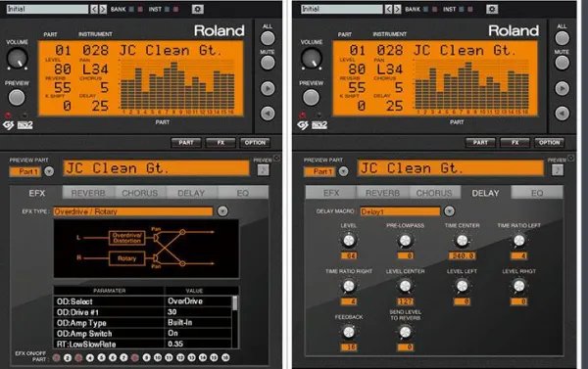Click the Initial preset name field in left window

click(47, 9)
